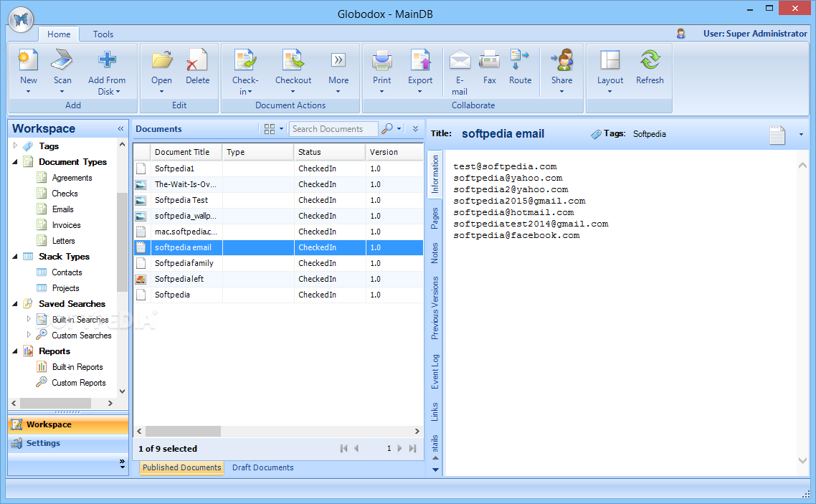Select the Published Documents tab
The width and height of the screenshot is (816, 504).
point(182,467)
